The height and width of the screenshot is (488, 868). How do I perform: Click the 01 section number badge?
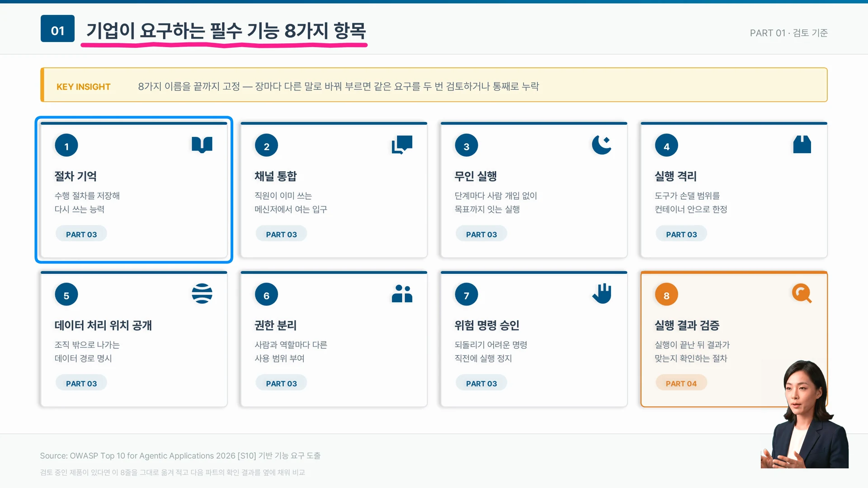57,28
